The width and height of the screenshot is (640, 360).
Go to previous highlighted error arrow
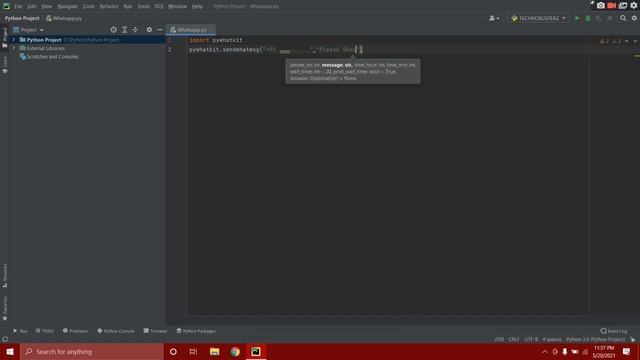point(627,41)
